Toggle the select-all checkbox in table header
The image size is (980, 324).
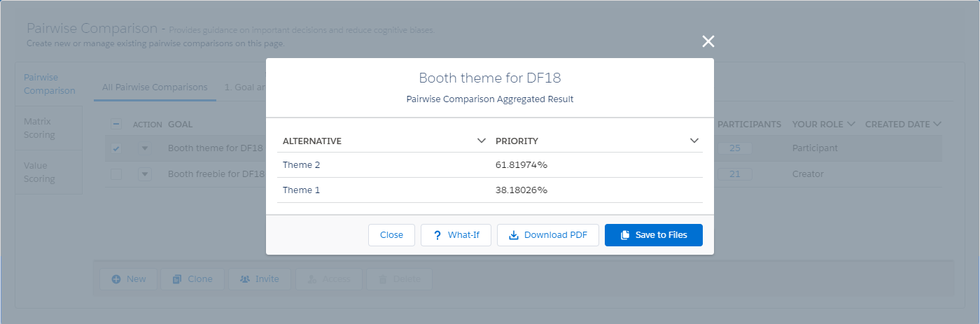point(116,125)
